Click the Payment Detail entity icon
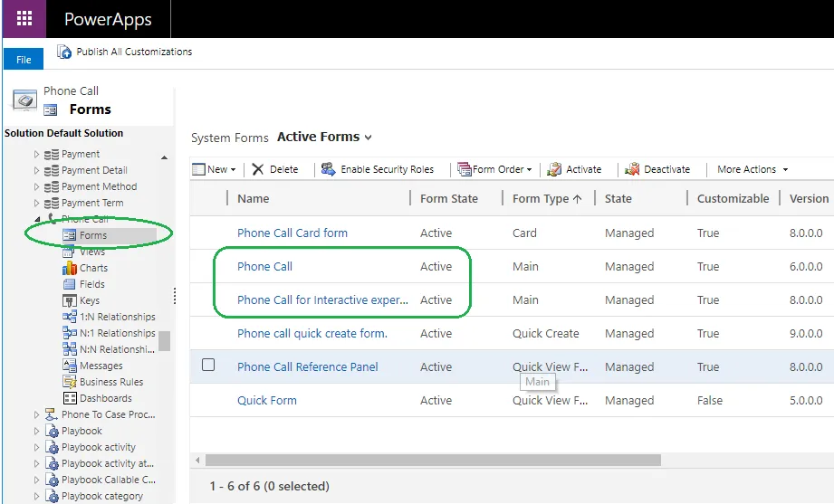 tap(52, 171)
